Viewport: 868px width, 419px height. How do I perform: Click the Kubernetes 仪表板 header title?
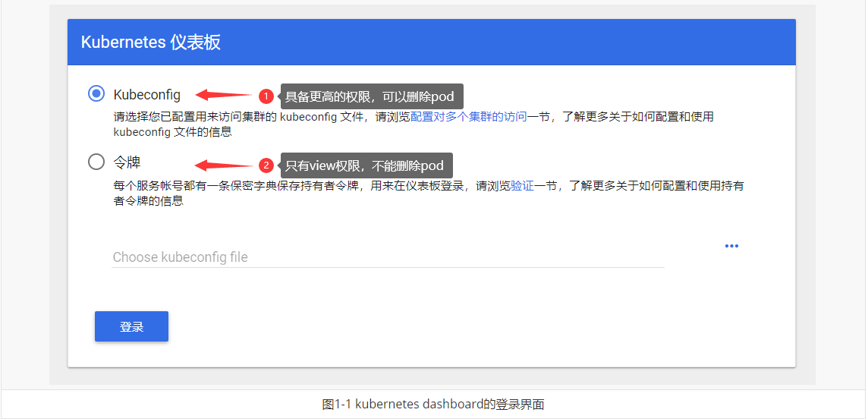(150, 43)
